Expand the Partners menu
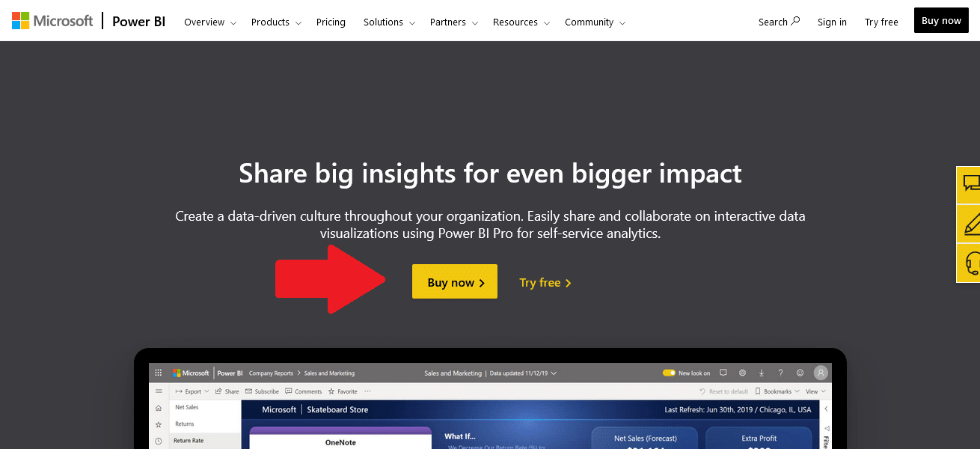980x449 pixels. (453, 22)
